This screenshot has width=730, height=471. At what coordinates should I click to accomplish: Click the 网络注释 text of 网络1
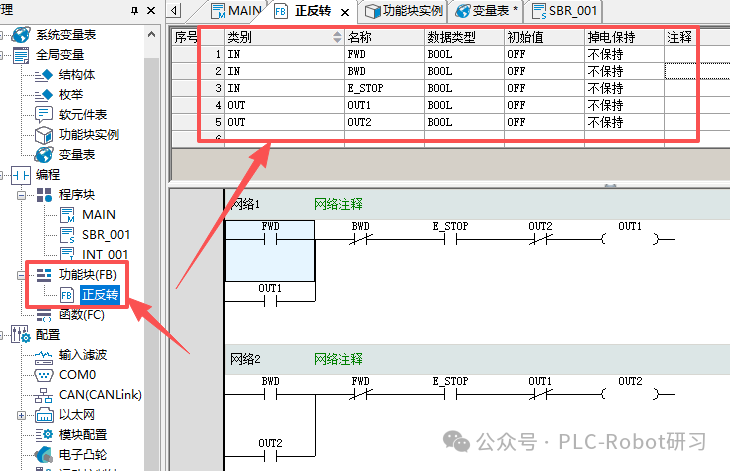[338, 204]
